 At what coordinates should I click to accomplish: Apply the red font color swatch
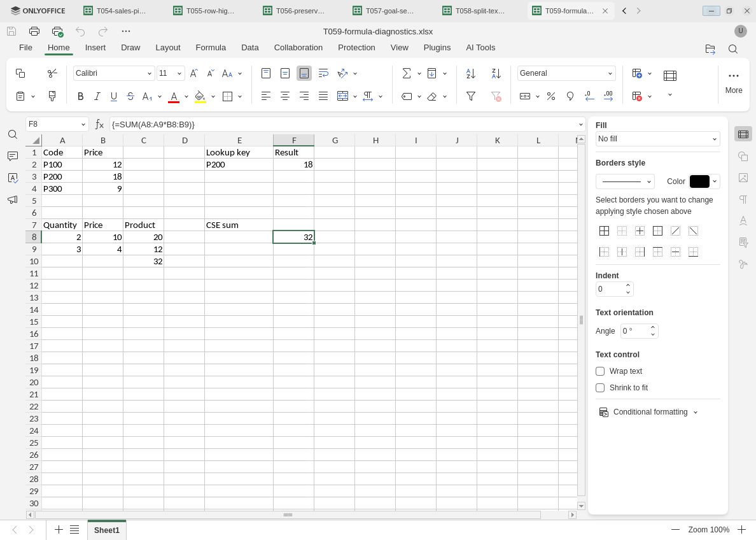174,97
